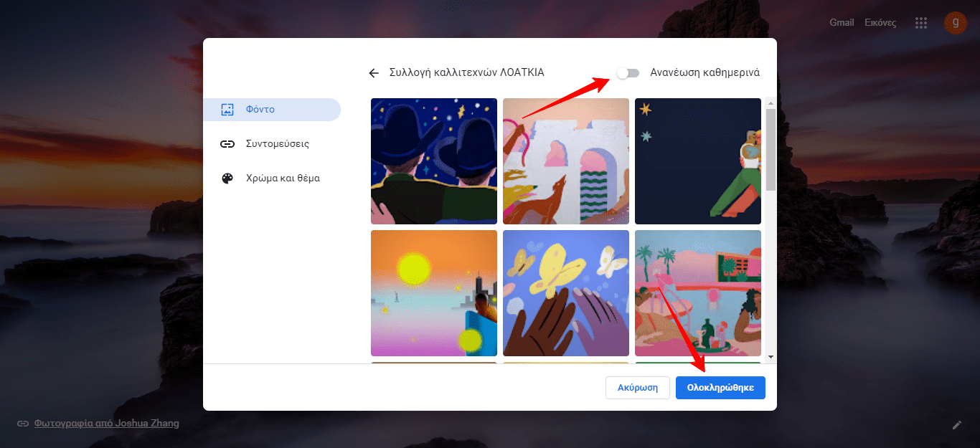This screenshot has width=980, height=448.
Task: Click the Ακύρωση button
Action: coord(637,387)
